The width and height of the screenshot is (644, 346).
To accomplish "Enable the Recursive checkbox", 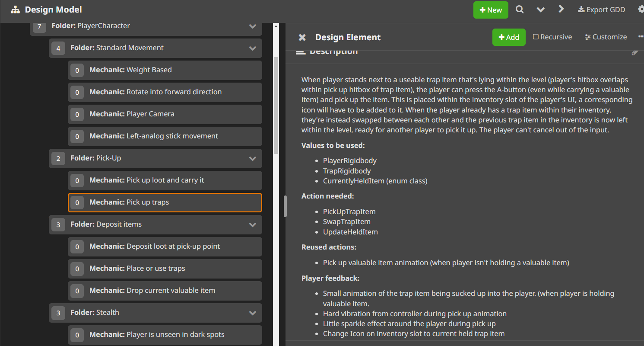I will point(536,37).
